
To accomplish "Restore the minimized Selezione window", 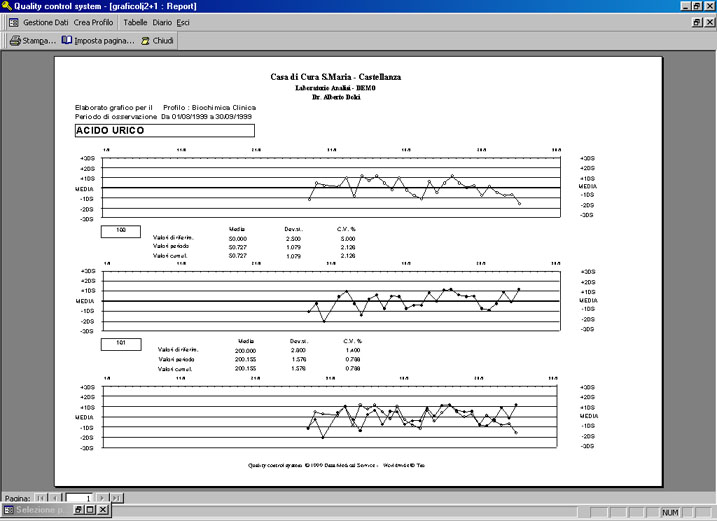I will tap(79, 510).
